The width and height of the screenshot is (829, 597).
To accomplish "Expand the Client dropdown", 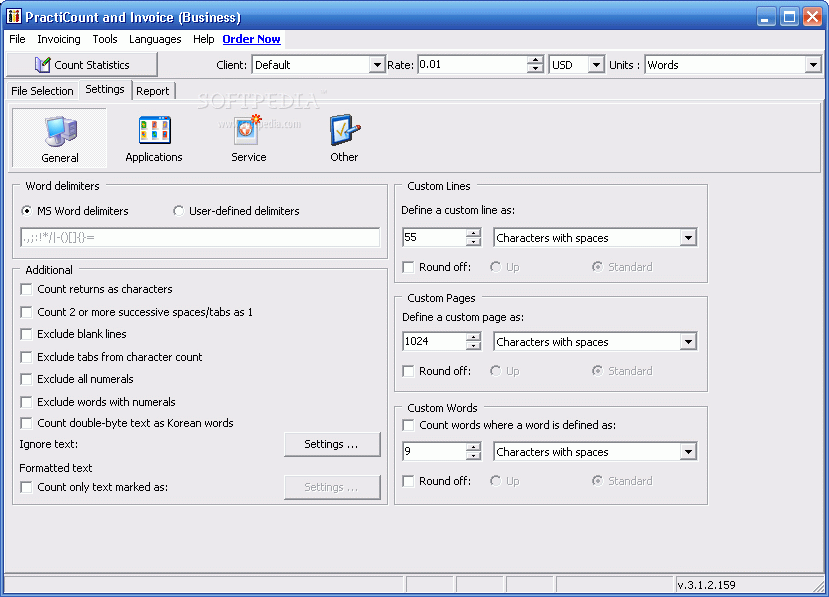I will click(376, 65).
